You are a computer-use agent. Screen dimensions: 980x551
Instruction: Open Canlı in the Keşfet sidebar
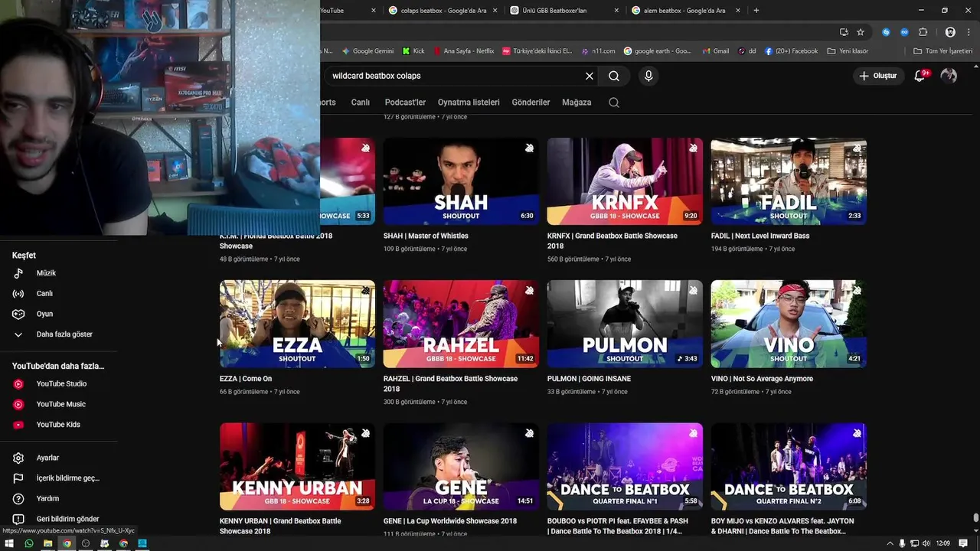(x=59, y=293)
